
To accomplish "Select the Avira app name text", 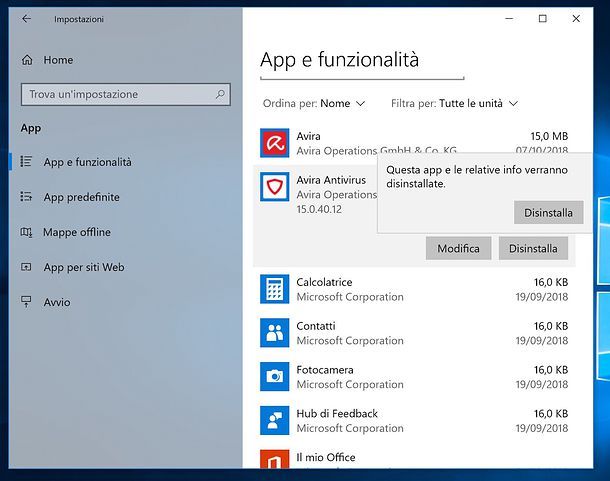I will coord(309,136).
